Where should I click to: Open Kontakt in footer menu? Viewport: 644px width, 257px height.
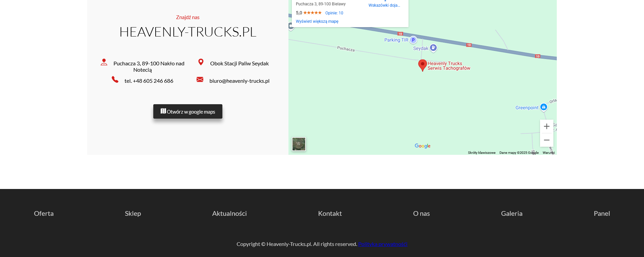[x=330, y=213]
